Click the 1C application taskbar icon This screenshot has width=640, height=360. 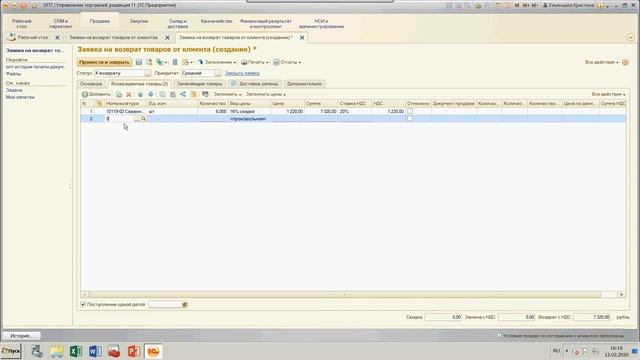pos(153,351)
